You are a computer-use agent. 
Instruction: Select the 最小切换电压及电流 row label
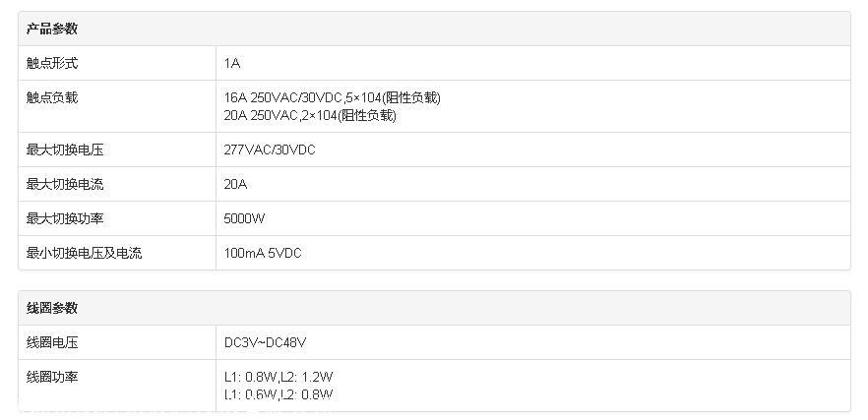point(84,253)
